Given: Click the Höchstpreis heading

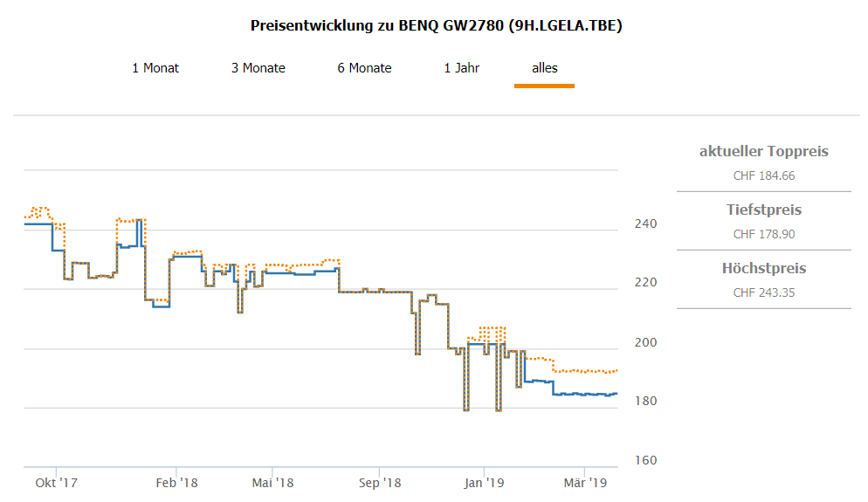Looking at the screenshot, I should click(x=763, y=269).
